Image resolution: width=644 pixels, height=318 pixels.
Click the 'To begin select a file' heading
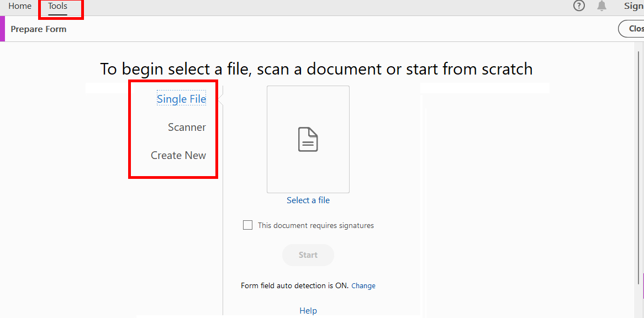pos(316,69)
